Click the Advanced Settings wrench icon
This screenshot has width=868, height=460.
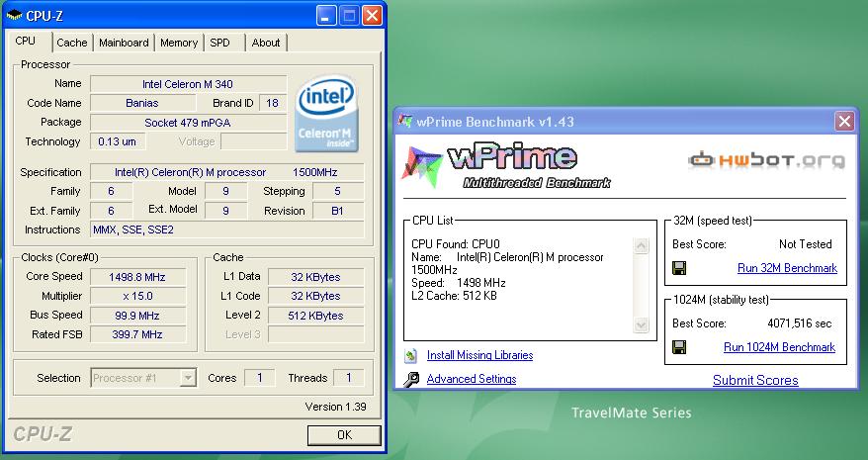pyautogui.click(x=410, y=379)
